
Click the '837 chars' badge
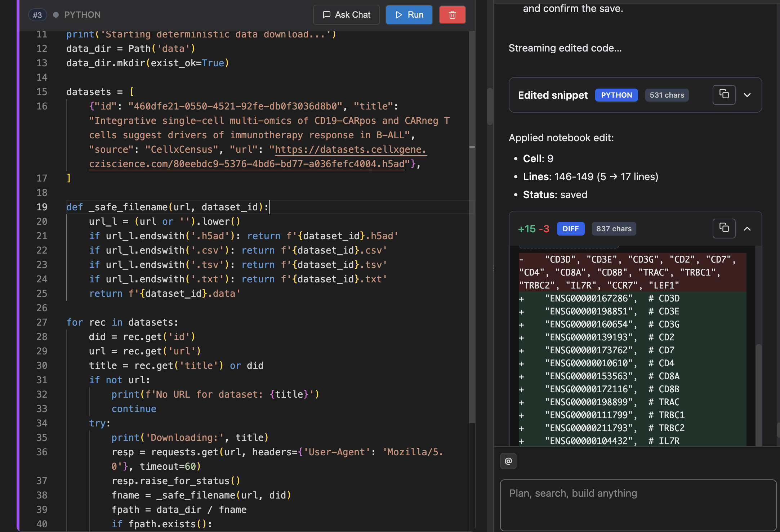coord(614,229)
